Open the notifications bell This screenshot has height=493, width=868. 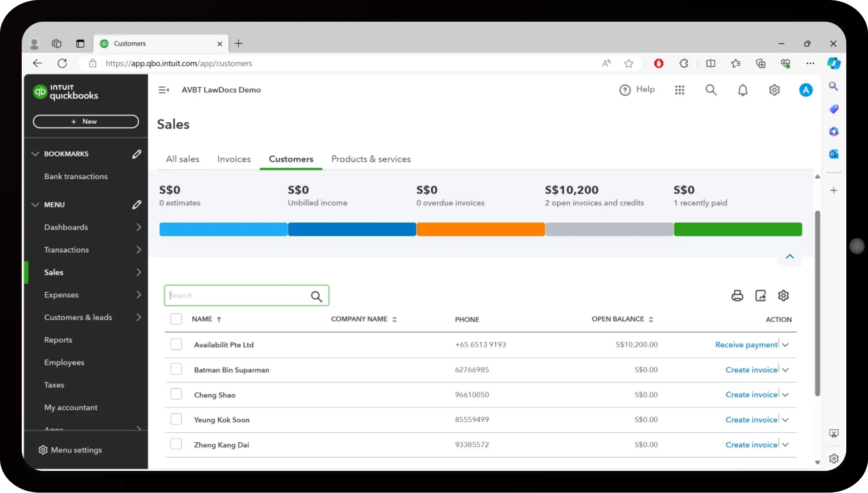pos(743,90)
